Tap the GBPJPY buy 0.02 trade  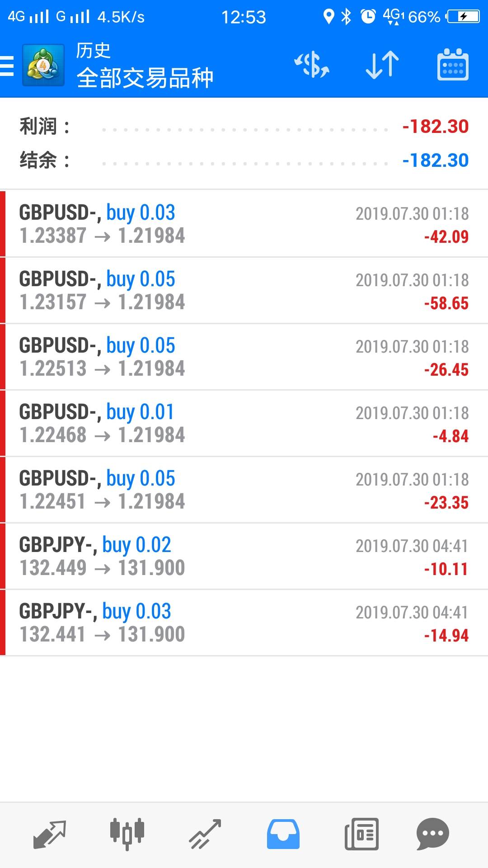244,557
